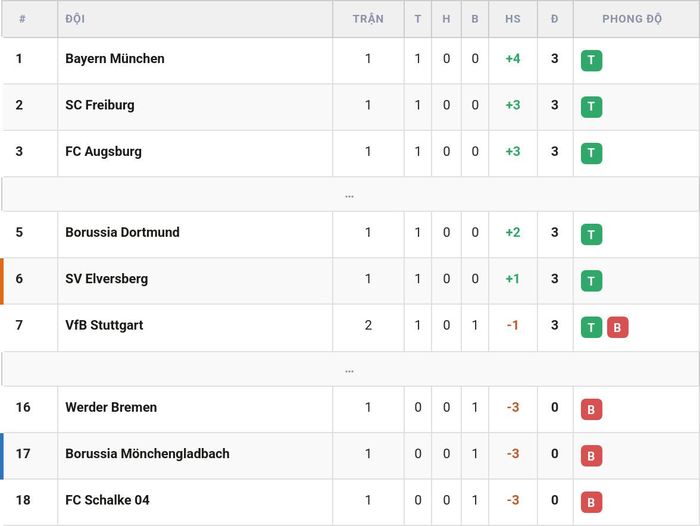Click FC Schalke 04's red B form badge

(x=591, y=502)
